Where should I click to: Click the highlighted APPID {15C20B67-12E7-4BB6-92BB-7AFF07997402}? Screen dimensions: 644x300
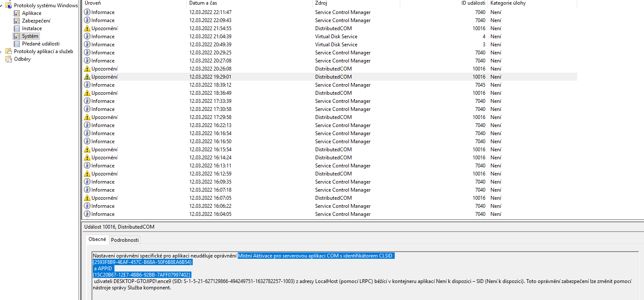click(x=142, y=275)
